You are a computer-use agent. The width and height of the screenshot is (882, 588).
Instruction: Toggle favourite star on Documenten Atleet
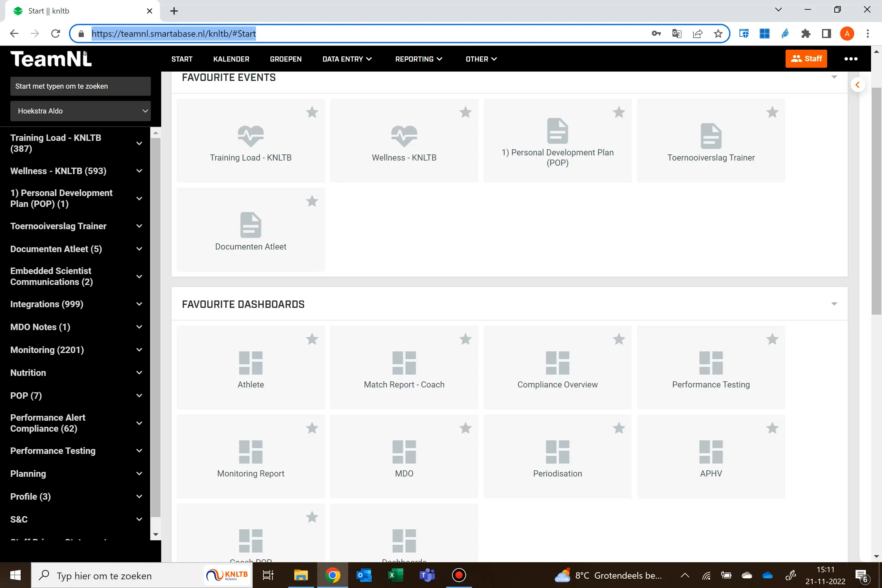pyautogui.click(x=312, y=201)
